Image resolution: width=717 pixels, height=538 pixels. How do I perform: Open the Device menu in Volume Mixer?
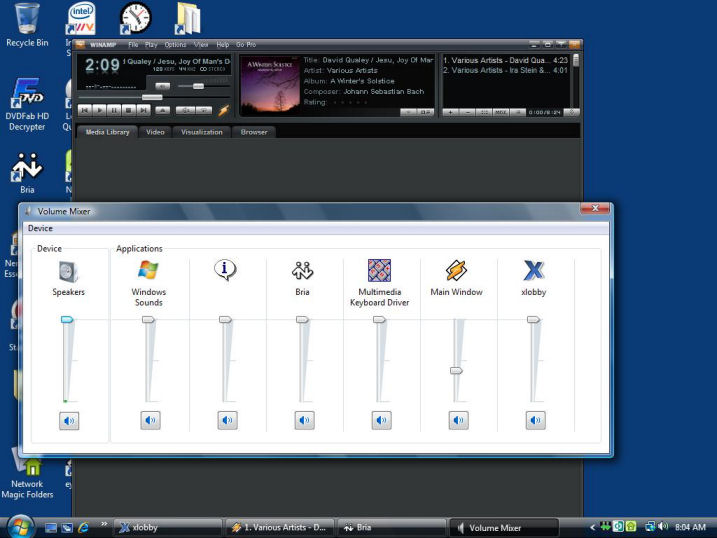point(40,228)
